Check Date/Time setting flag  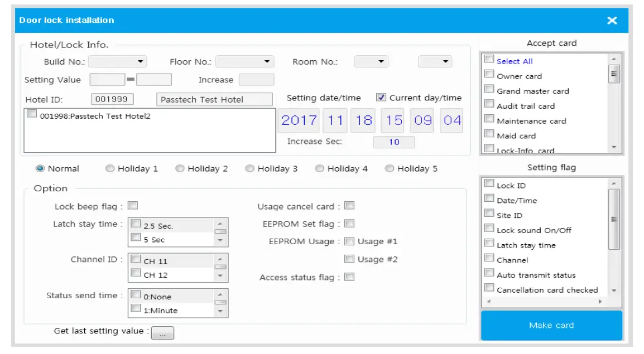489,198
